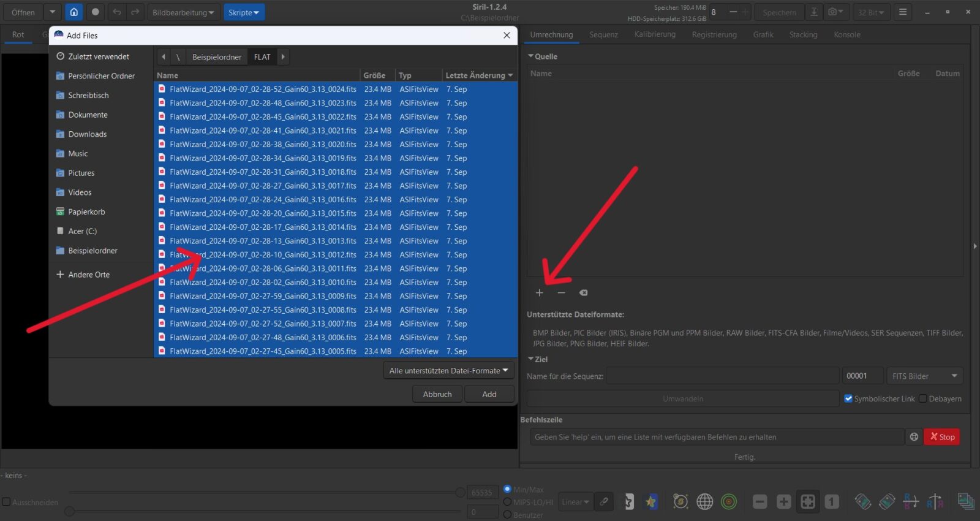Click the Name für die Sequenz field
Screen dimensions: 980x521
(x=723, y=376)
